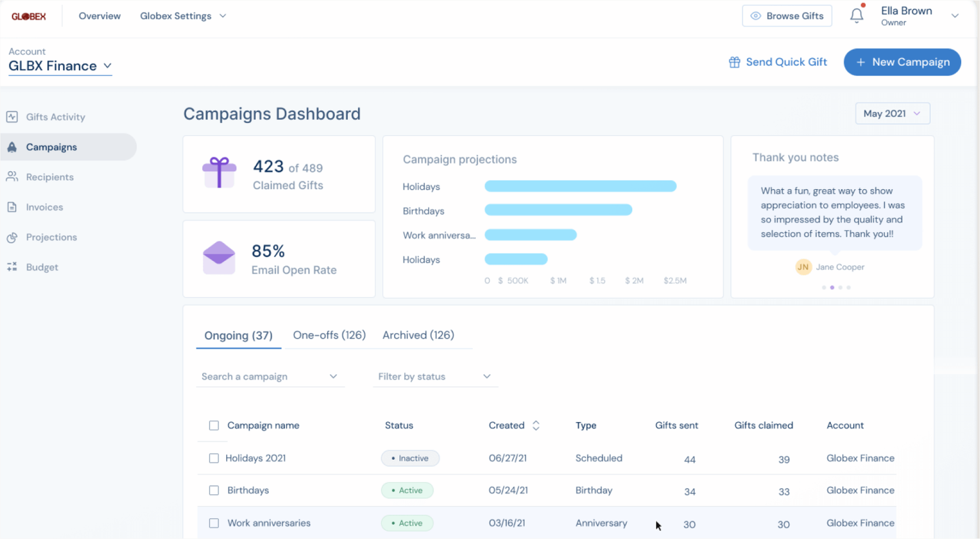Select the active thank-you note carousel dot

click(832, 288)
